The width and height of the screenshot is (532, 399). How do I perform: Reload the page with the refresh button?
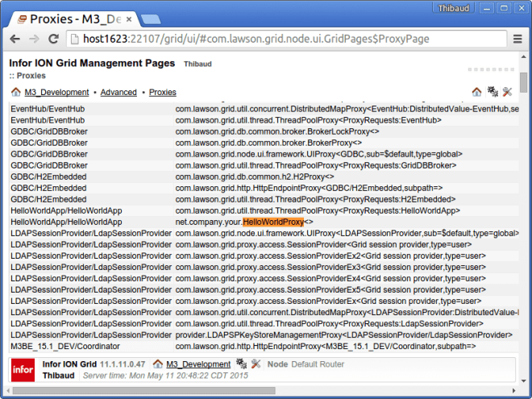coord(56,39)
